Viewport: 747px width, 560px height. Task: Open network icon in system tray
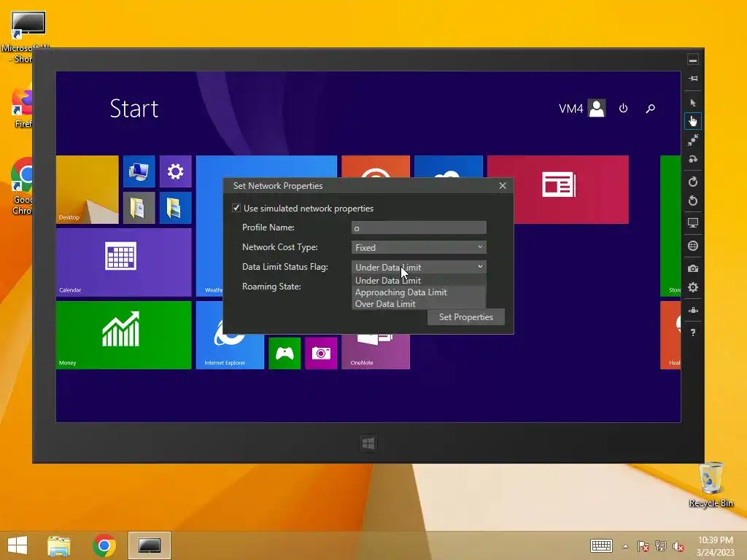pos(661,546)
